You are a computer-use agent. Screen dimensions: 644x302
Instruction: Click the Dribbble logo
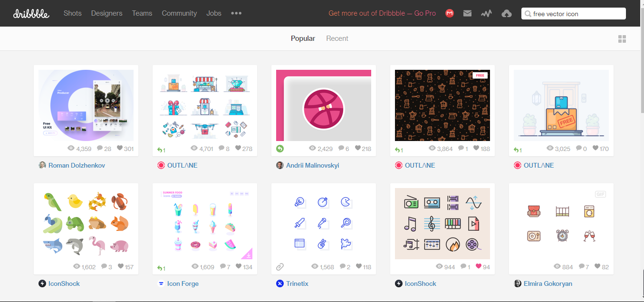(x=31, y=13)
